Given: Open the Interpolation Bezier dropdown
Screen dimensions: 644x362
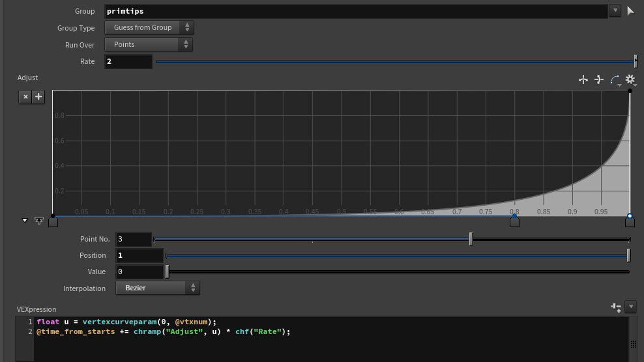Looking at the screenshot, I should click(158, 288).
